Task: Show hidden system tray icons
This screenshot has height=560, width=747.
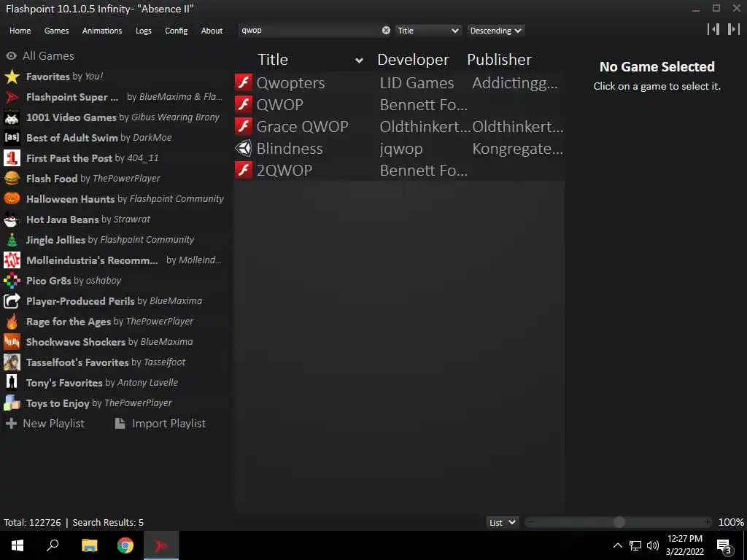Action: tap(617, 545)
